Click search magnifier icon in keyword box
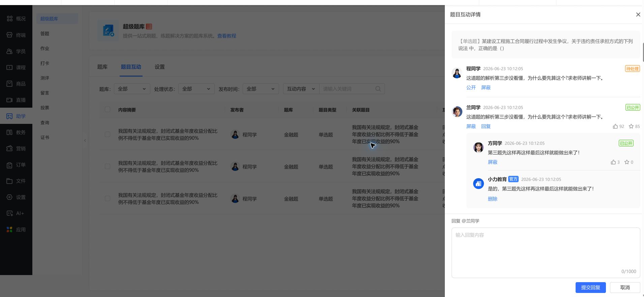Viewport: 644px width, 297px height. point(378,89)
